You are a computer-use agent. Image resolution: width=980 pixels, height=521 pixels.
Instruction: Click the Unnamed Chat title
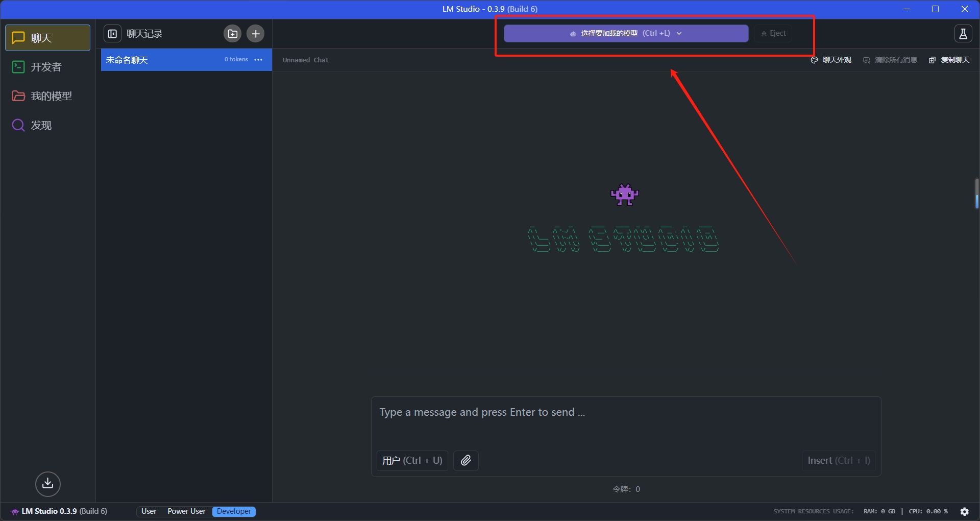tap(306, 60)
